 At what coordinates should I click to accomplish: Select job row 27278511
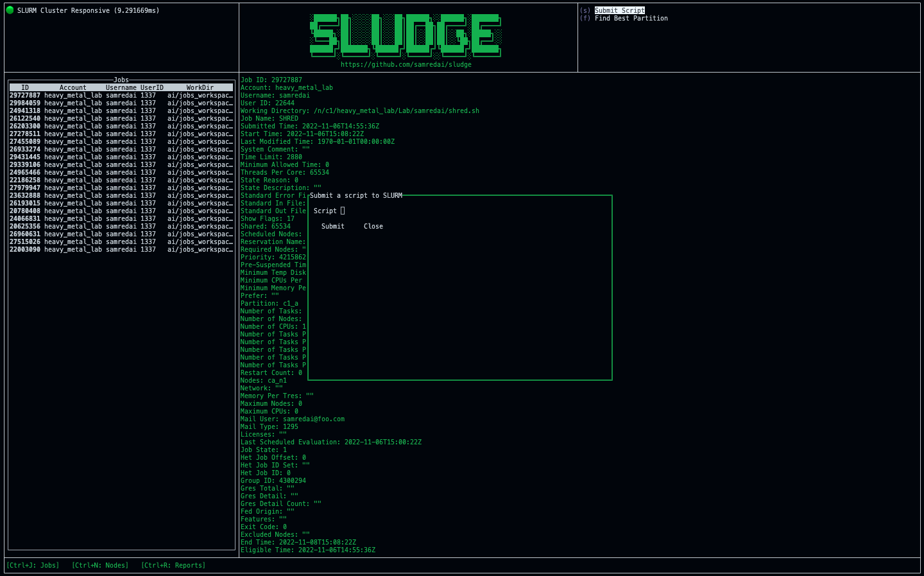[x=121, y=134]
